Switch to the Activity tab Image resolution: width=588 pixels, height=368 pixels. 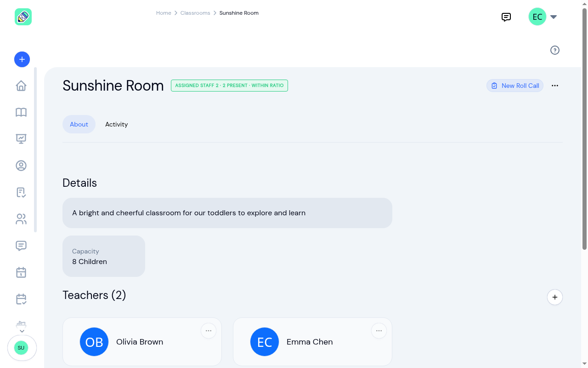(x=117, y=124)
